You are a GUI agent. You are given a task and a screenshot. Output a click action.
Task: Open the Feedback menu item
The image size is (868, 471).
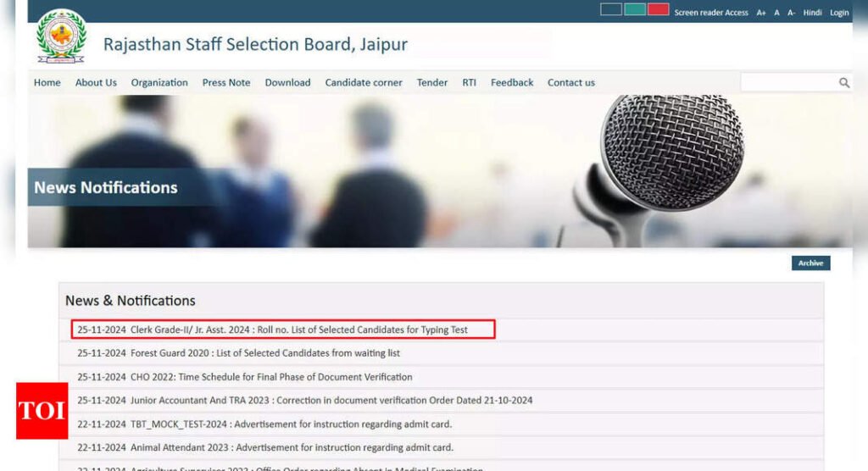tap(511, 82)
